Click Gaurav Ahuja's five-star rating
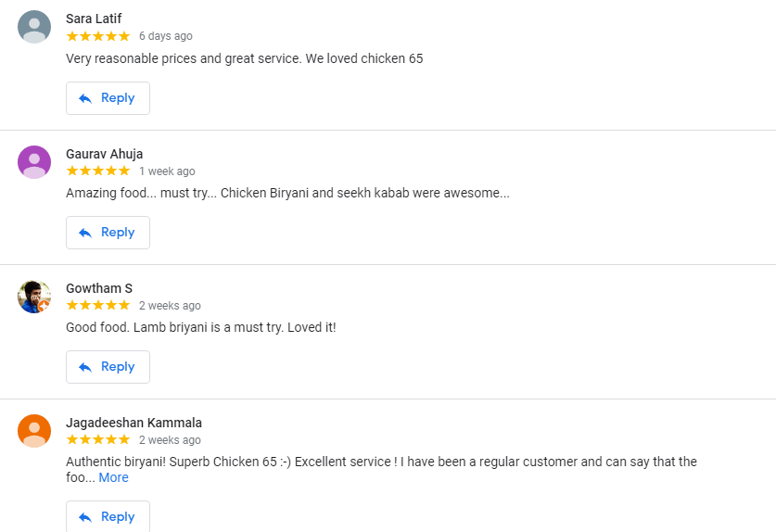The width and height of the screenshot is (776, 532). click(98, 171)
